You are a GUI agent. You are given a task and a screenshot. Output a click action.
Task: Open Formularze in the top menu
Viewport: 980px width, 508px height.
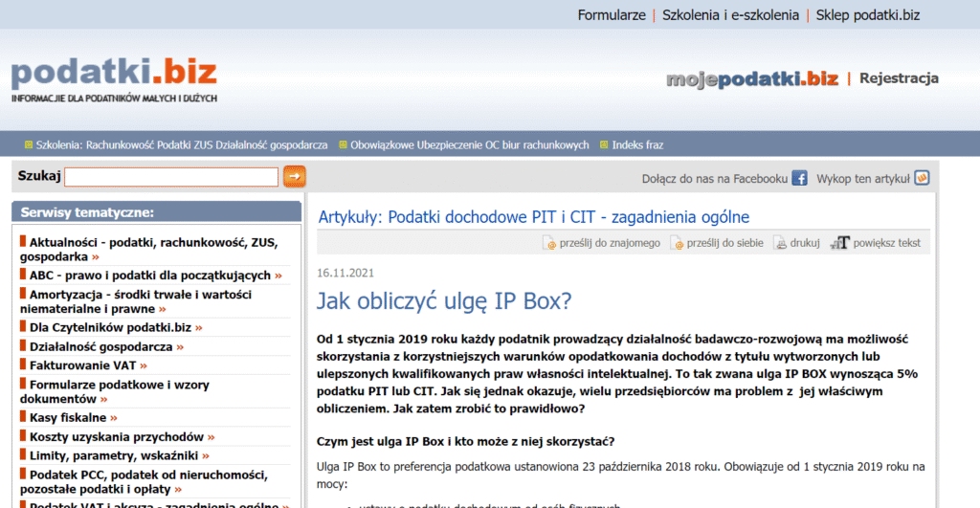point(611,15)
